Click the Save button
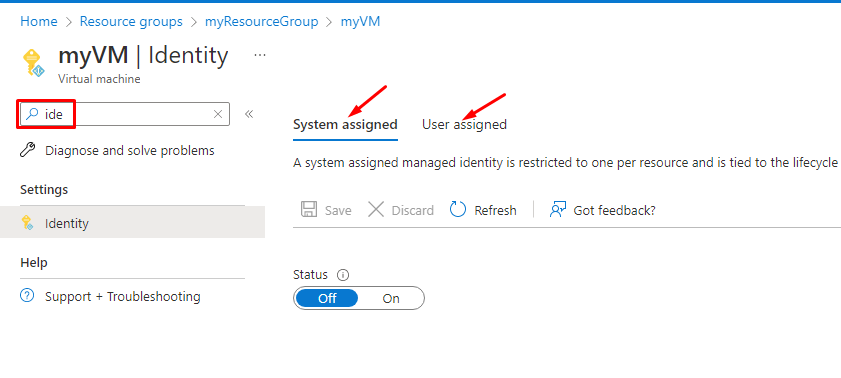Image resolution: width=841 pixels, height=378 pixels. 326,210
